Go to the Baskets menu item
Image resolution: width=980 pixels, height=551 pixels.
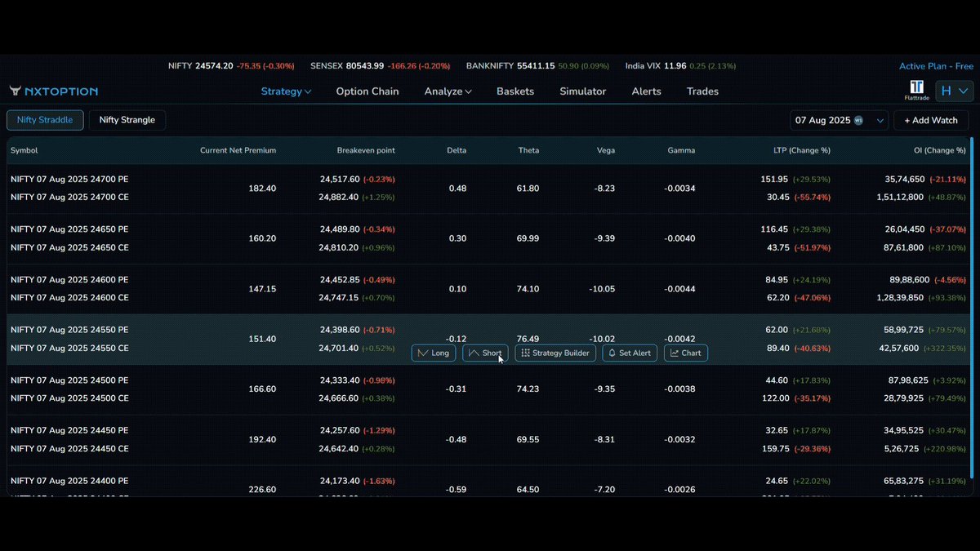tap(515, 91)
